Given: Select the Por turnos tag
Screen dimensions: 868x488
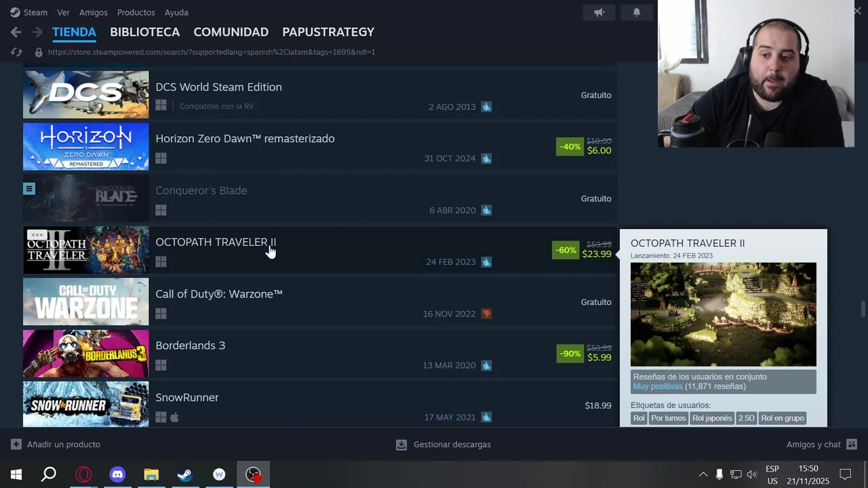Looking at the screenshot, I should [669, 418].
